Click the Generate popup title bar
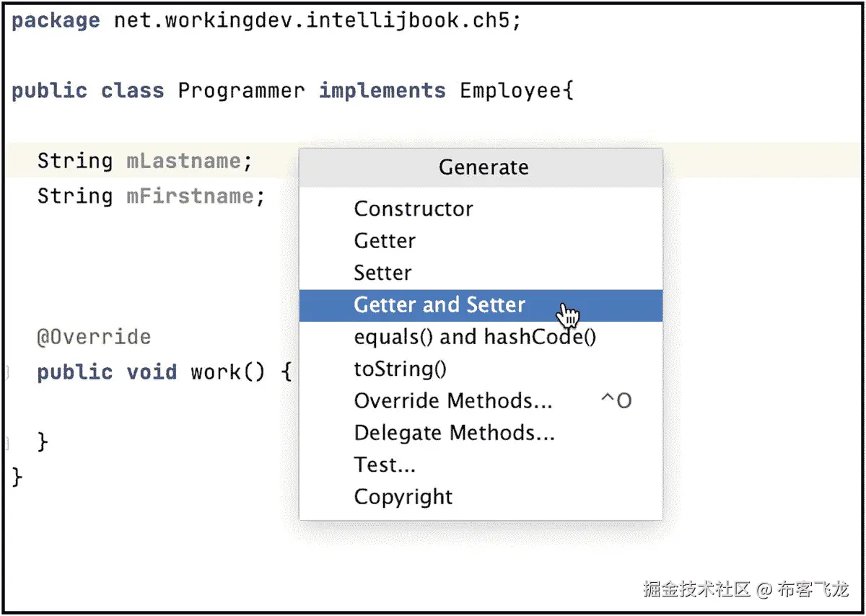 (x=483, y=167)
